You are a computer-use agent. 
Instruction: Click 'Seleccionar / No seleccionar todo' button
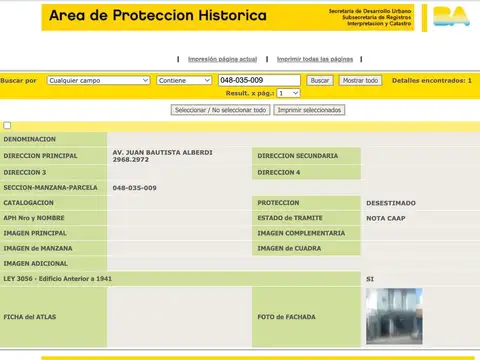tap(220, 110)
